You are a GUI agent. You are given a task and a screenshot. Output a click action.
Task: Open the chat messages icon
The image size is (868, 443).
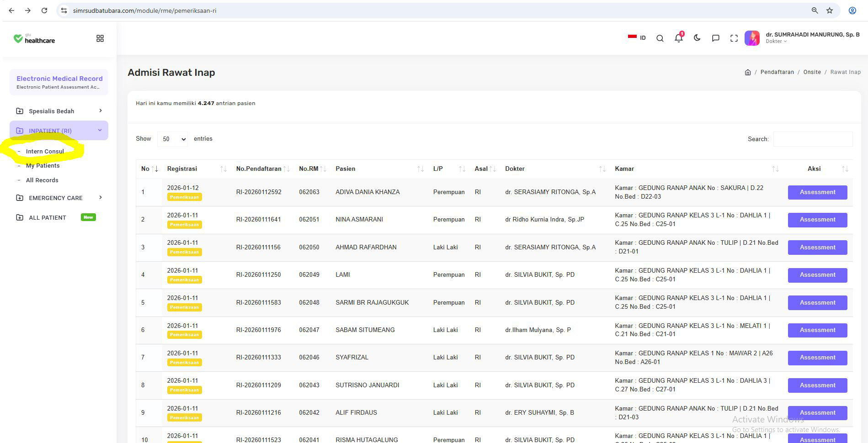(716, 38)
